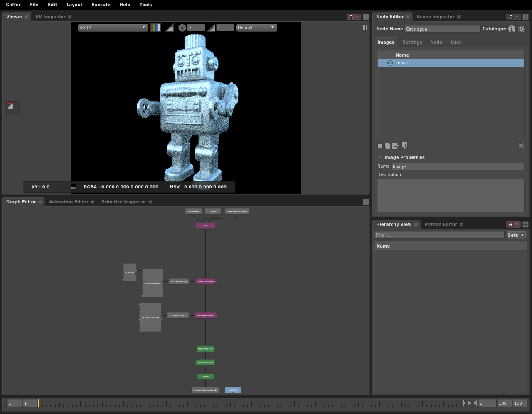Open the Catalogue node info icon
Screen dimensions: 532x414
pyautogui.click(x=512, y=29)
